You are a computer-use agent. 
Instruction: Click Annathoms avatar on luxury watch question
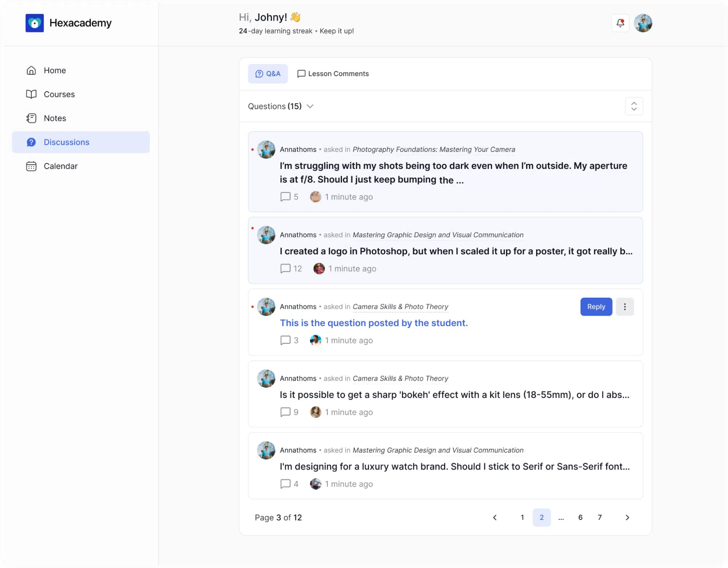pos(266,450)
